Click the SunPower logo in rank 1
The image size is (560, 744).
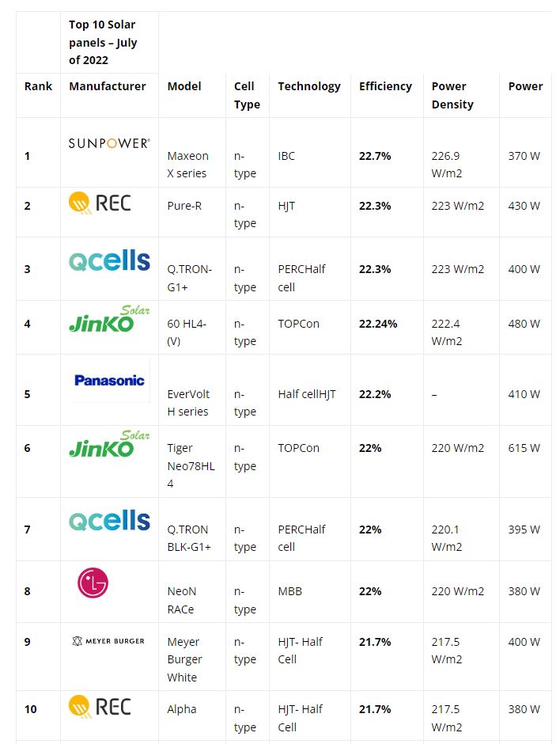109,142
